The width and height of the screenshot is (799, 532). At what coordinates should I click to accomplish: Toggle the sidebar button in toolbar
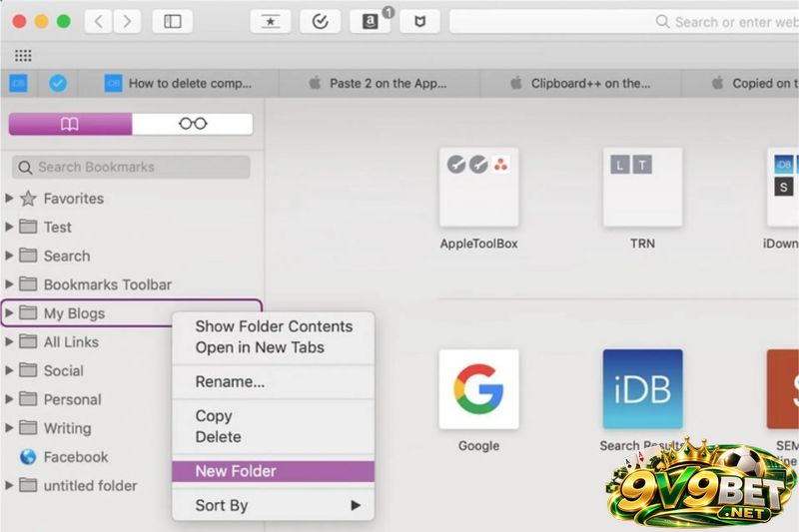point(172,21)
